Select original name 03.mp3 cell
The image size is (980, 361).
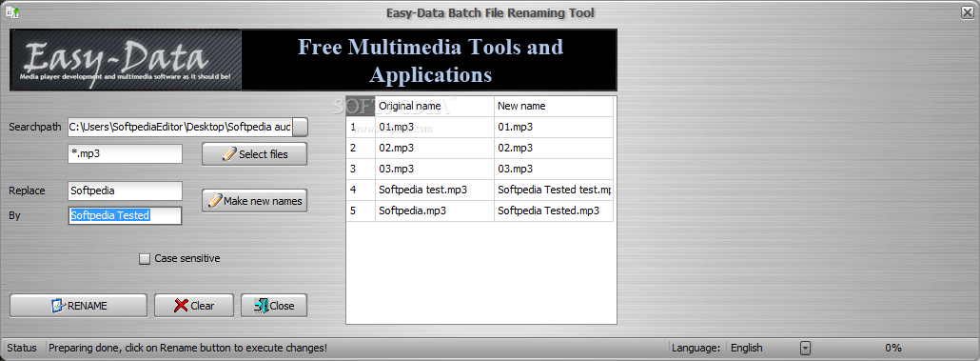(435, 169)
